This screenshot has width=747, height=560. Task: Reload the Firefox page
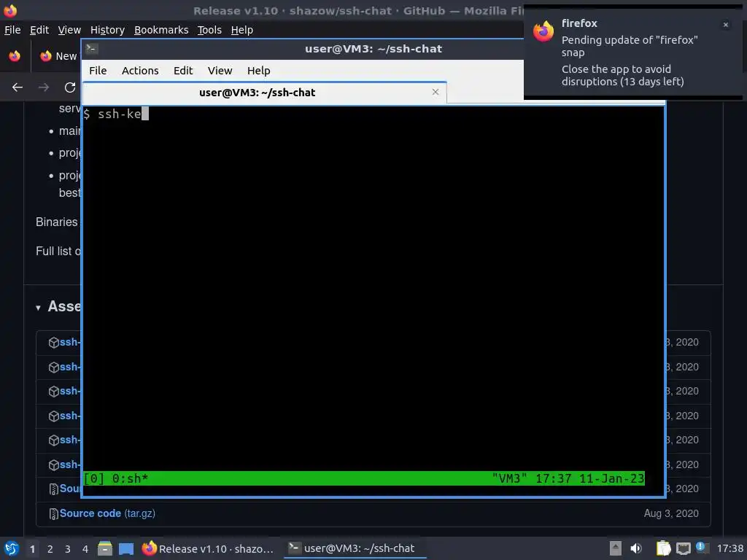click(x=70, y=87)
